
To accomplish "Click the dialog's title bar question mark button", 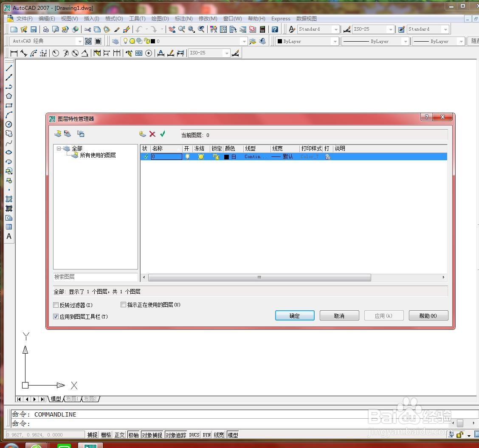I will point(427,117).
